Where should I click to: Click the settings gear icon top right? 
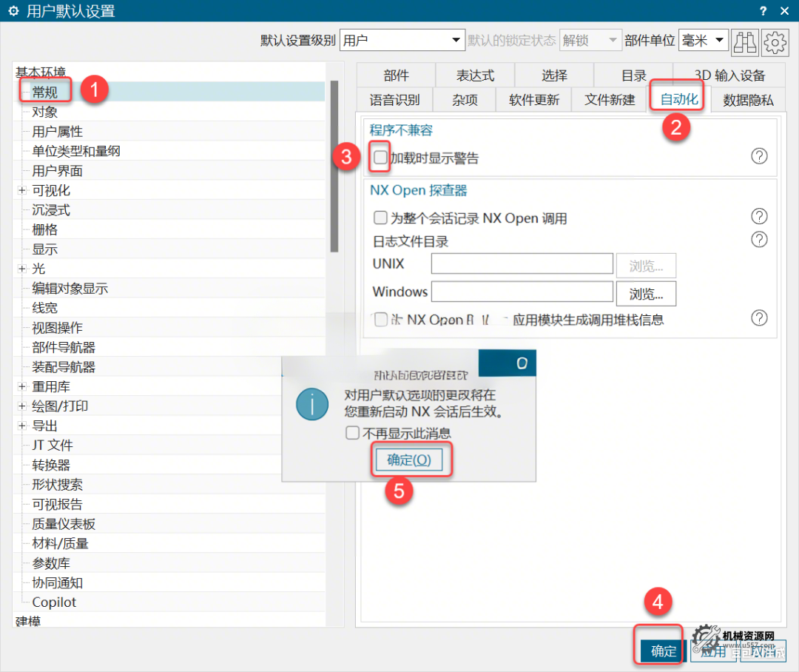coord(775,42)
